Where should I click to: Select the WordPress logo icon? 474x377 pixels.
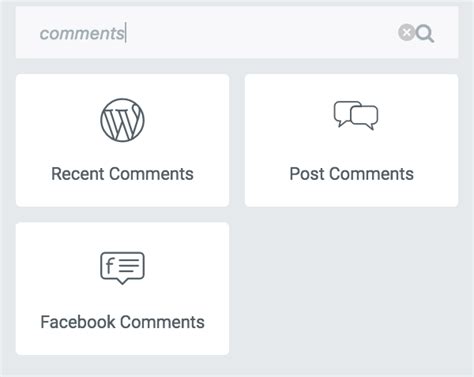pos(122,120)
